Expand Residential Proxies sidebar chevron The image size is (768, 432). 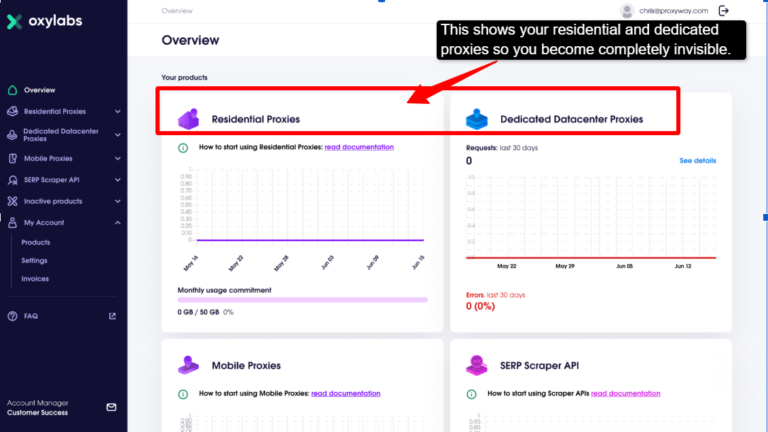point(118,112)
